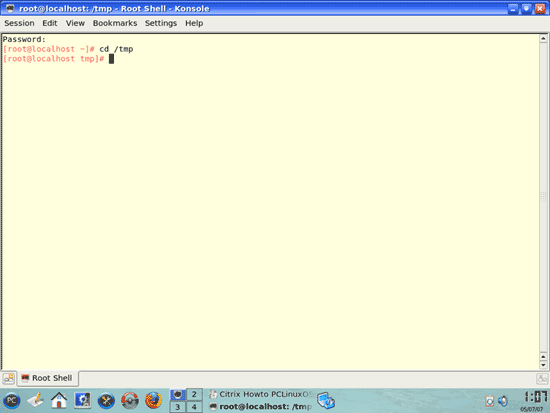The image size is (550, 413).
Task: Click the volume speaker tray icon
Action: 503,401
